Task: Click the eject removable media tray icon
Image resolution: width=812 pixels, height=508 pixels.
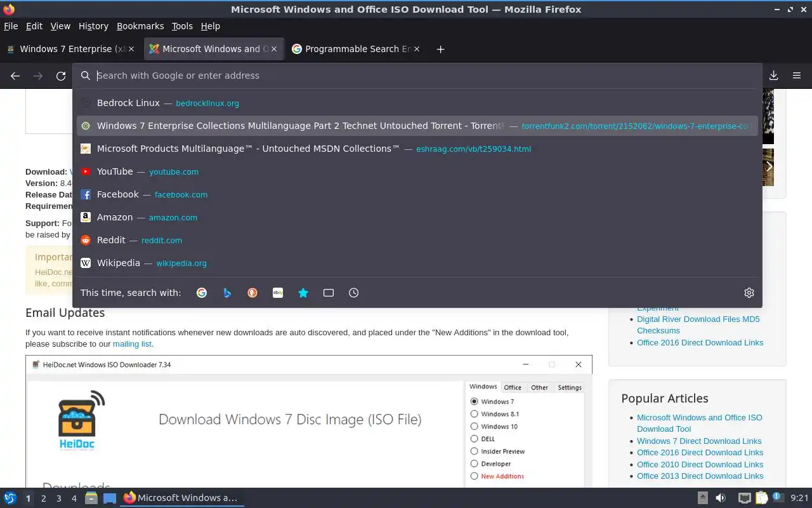Action: coord(703,498)
